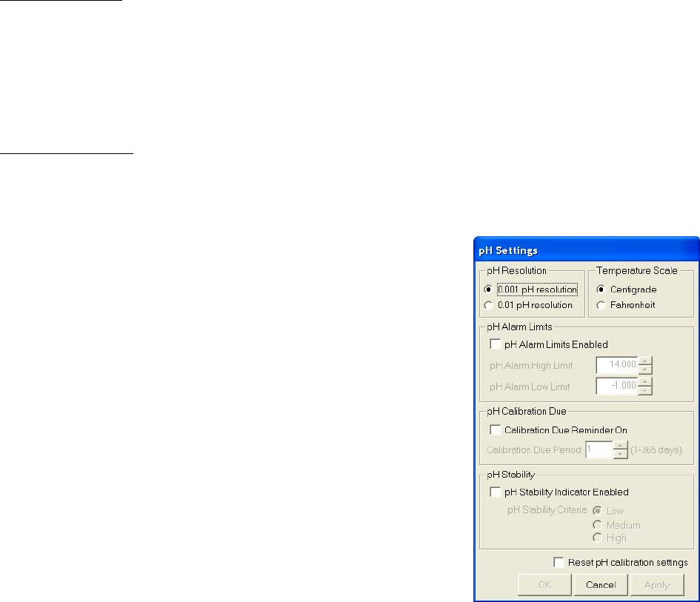Decrease pH Alarm Low Limit with down arrow

coord(645,390)
